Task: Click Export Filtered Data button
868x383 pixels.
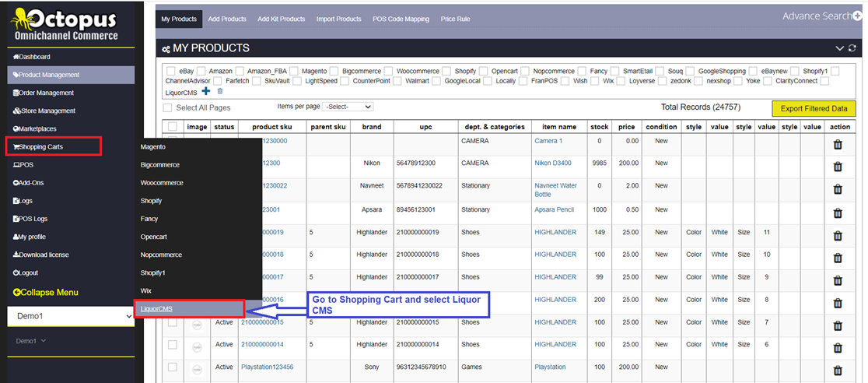Action: [x=814, y=109]
